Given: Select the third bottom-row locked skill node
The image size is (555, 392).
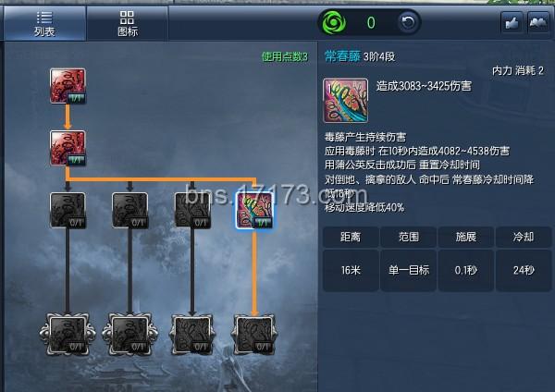Looking at the screenshot, I should tap(192, 335).
